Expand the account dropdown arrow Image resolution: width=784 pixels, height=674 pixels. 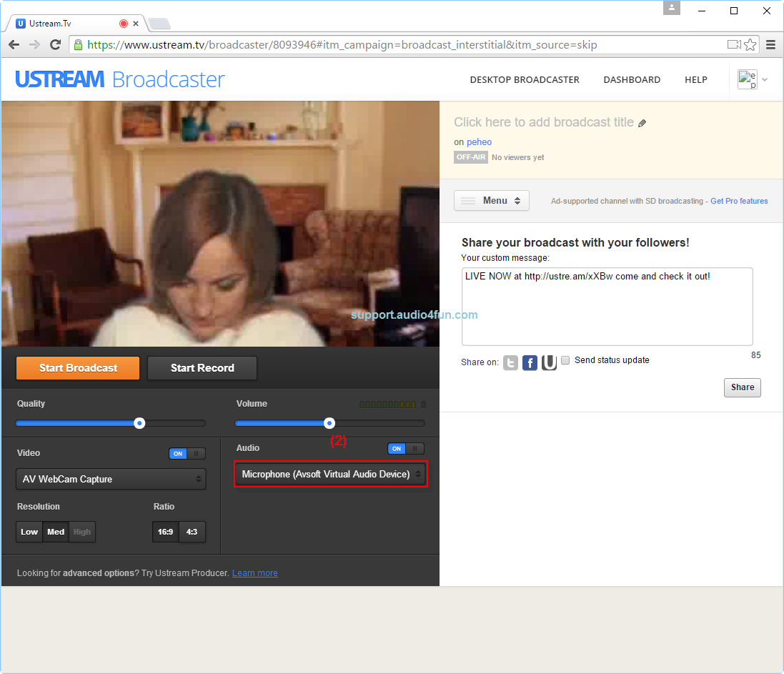(x=765, y=79)
